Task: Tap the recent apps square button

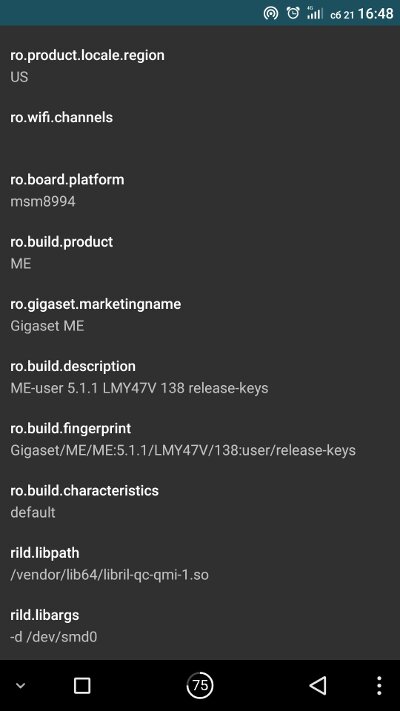Action: [82, 686]
